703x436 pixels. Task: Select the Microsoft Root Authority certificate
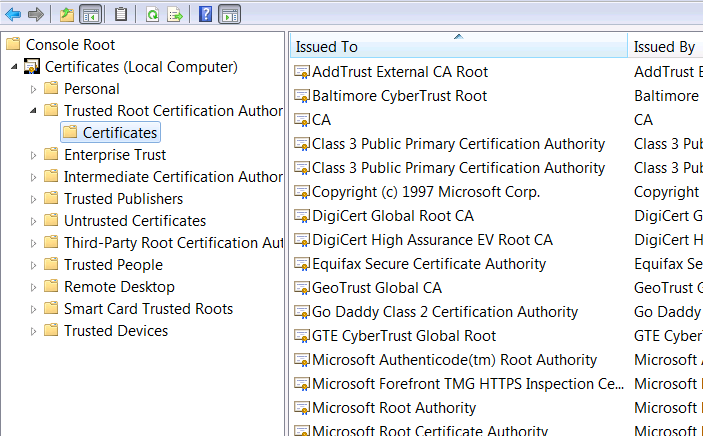379,408
